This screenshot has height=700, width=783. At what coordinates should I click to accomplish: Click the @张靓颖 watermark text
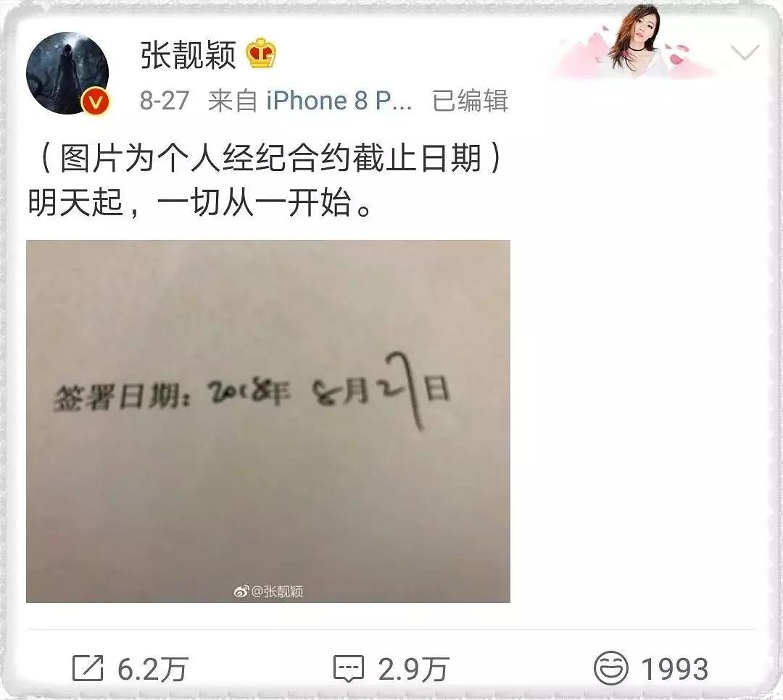277,591
